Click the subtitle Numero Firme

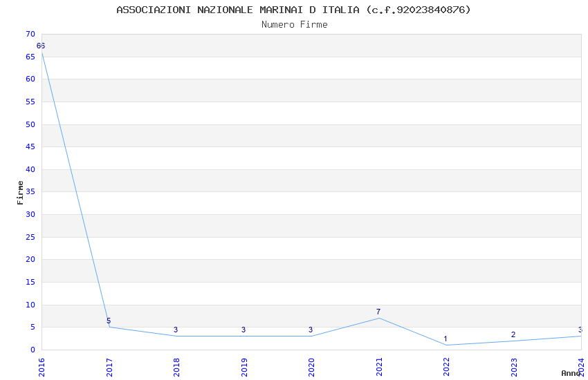coord(295,25)
